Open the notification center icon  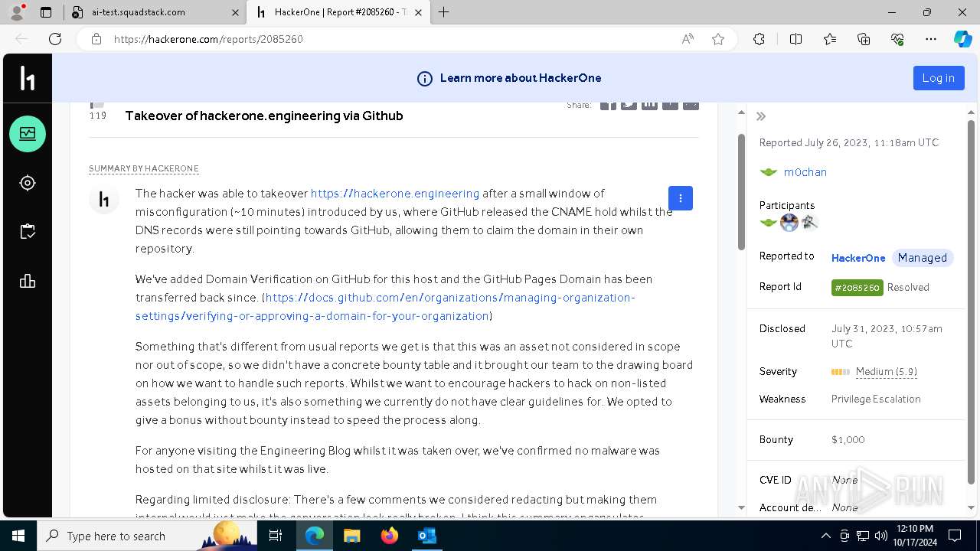pos(955,536)
